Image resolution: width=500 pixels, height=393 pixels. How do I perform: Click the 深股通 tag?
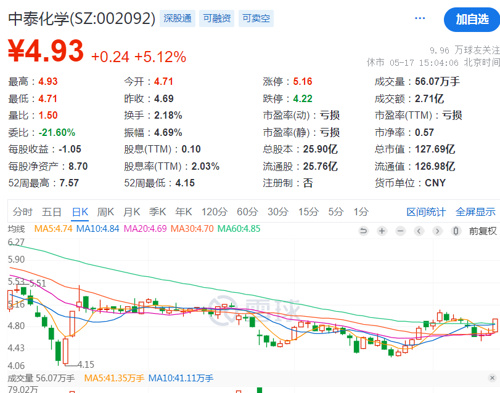click(177, 18)
